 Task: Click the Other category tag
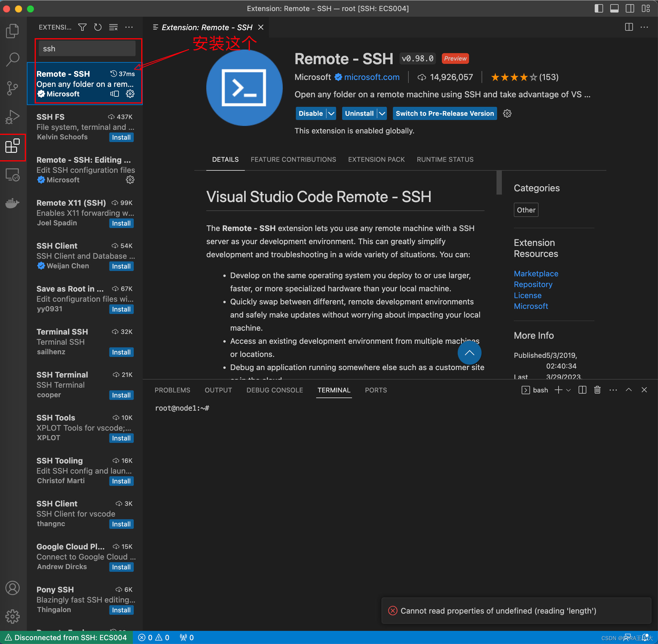(x=526, y=210)
